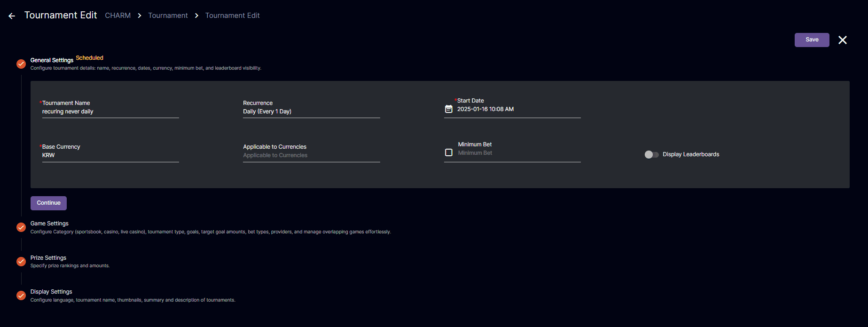Image resolution: width=868 pixels, height=327 pixels.
Task: Click the General Settings step check icon
Action: [x=21, y=64]
